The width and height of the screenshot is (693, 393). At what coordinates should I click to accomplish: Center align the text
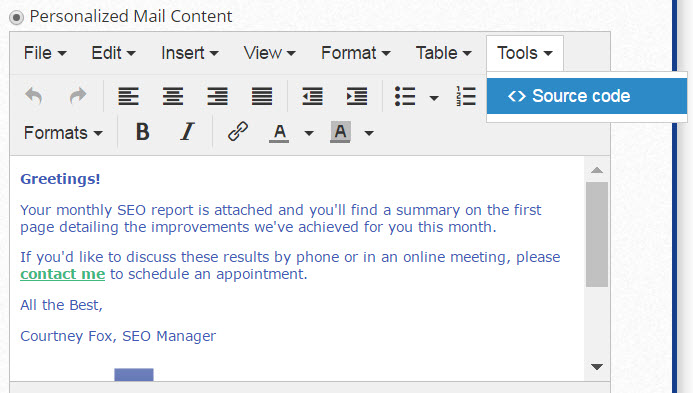[173, 96]
